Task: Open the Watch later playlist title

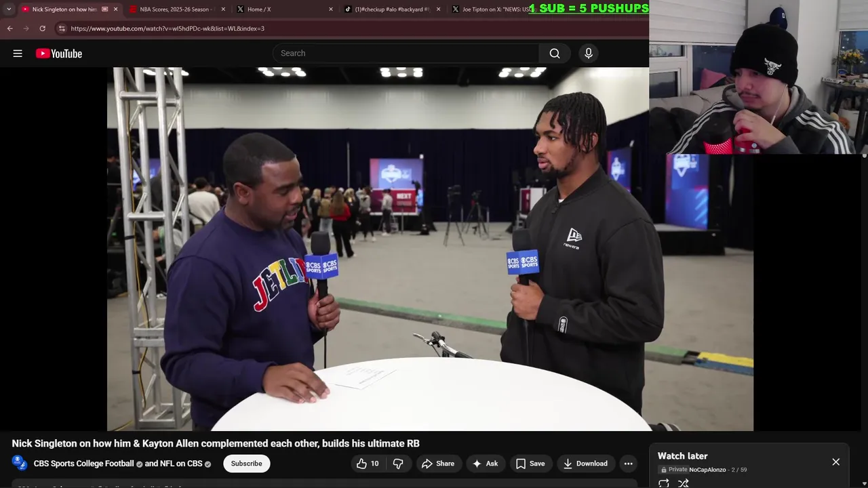Action: (x=682, y=456)
